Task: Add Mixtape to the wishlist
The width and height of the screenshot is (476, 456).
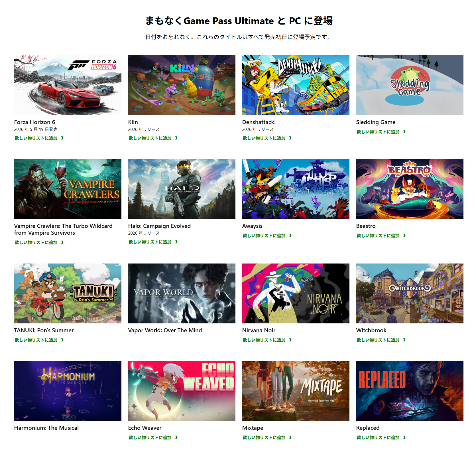Action: pyautogui.click(x=267, y=437)
